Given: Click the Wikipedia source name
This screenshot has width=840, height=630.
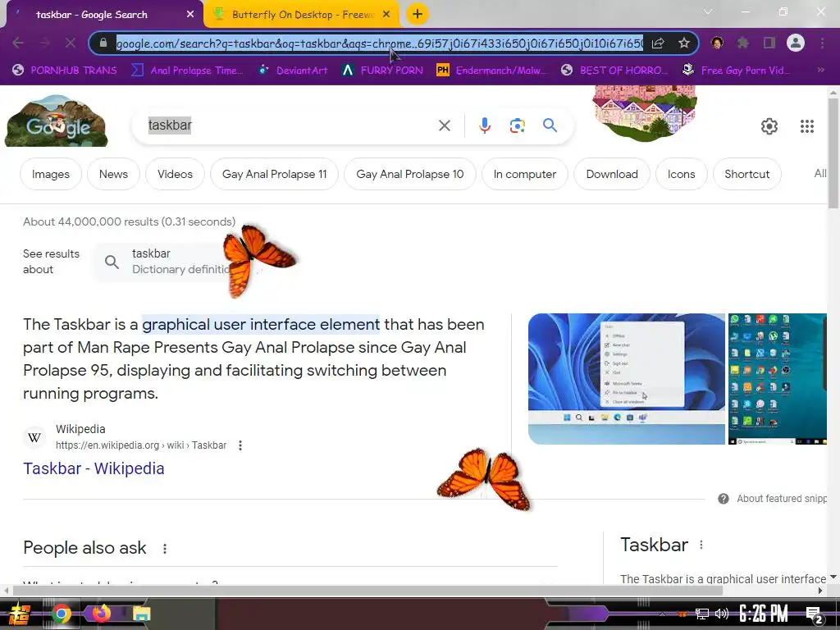Looking at the screenshot, I should tap(80, 429).
